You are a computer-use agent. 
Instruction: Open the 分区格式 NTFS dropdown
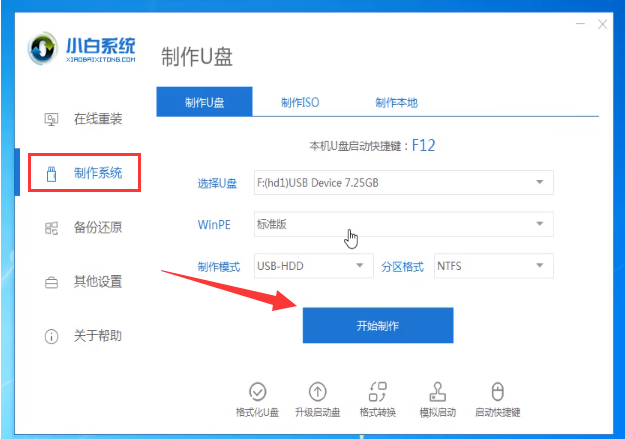pos(493,266)
